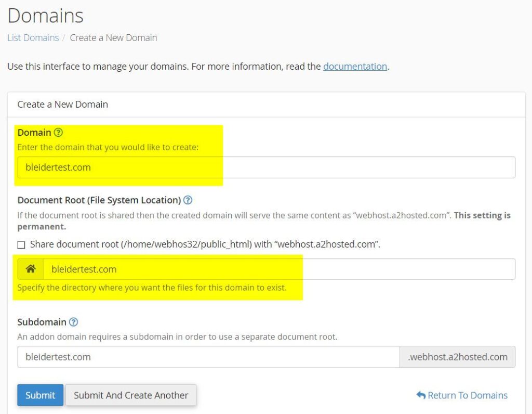Screen dimensions: 532x414
Task: Click the arrow icon beside Return To Domains
Action: tap(421, 395)
